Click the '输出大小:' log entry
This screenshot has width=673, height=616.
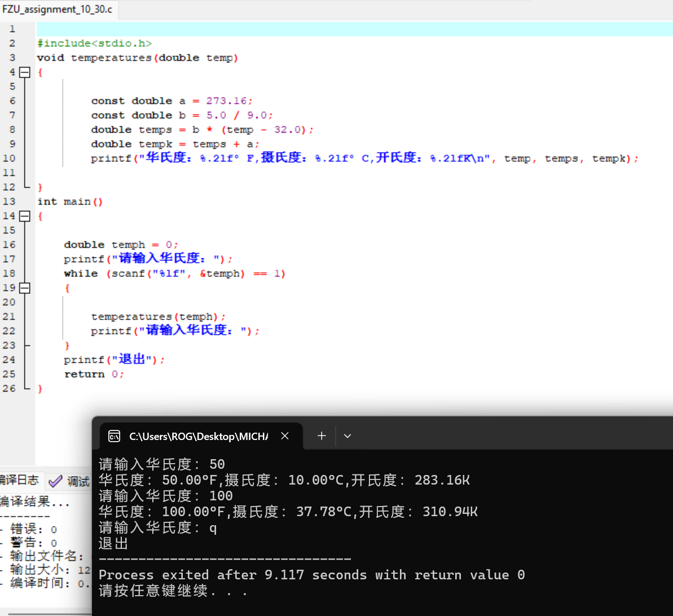50,570
